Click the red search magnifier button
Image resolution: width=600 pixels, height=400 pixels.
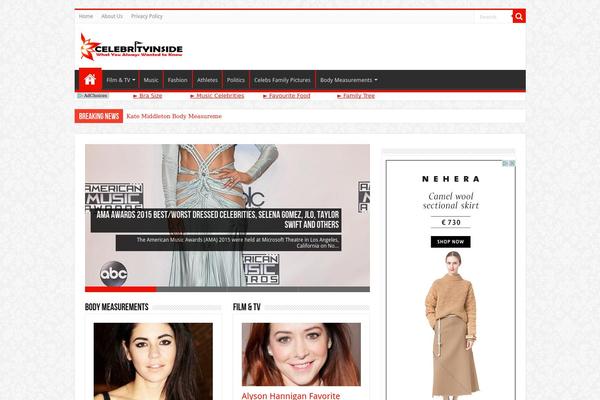point(519,16)
